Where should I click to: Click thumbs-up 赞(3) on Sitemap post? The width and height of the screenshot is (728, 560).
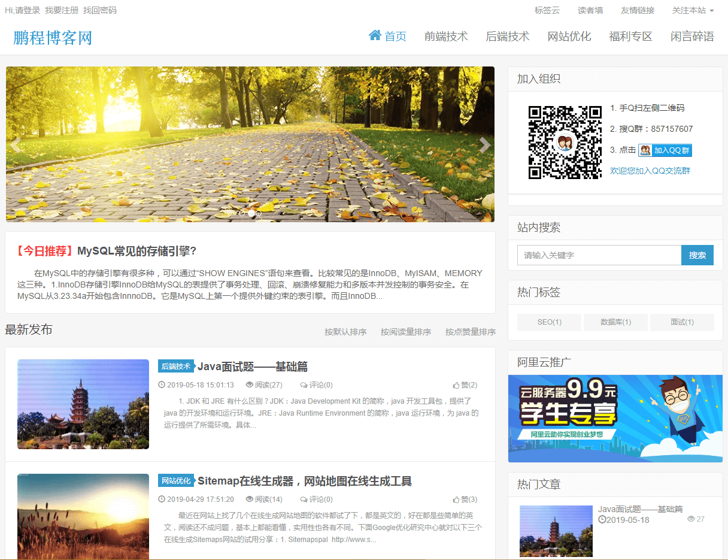point(456,500)
